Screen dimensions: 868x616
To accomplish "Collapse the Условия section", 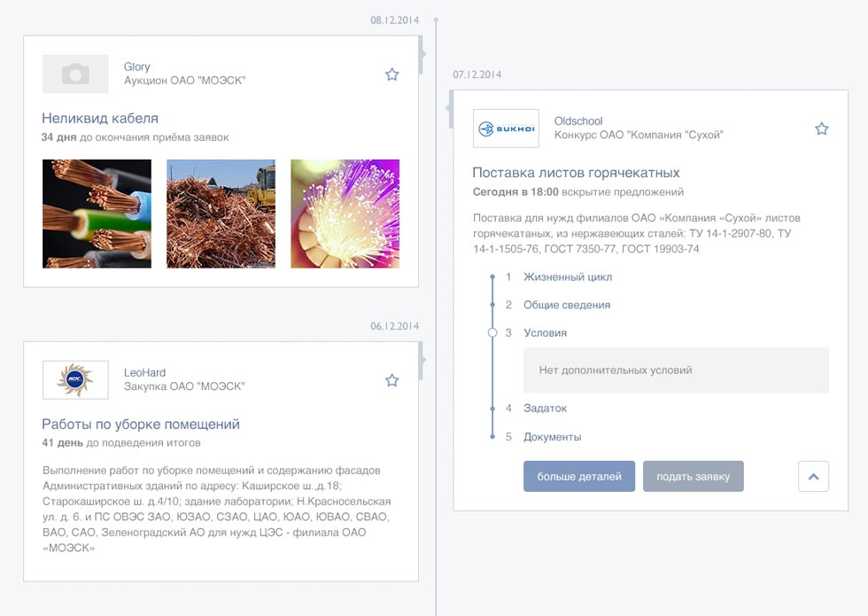I will tap(545, 333).
